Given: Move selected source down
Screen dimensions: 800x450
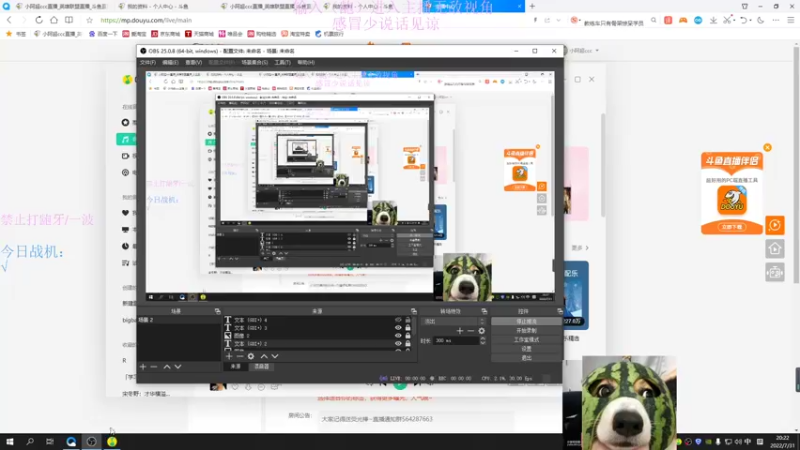Looking at the screenshot, I should [x=274, y=356].
